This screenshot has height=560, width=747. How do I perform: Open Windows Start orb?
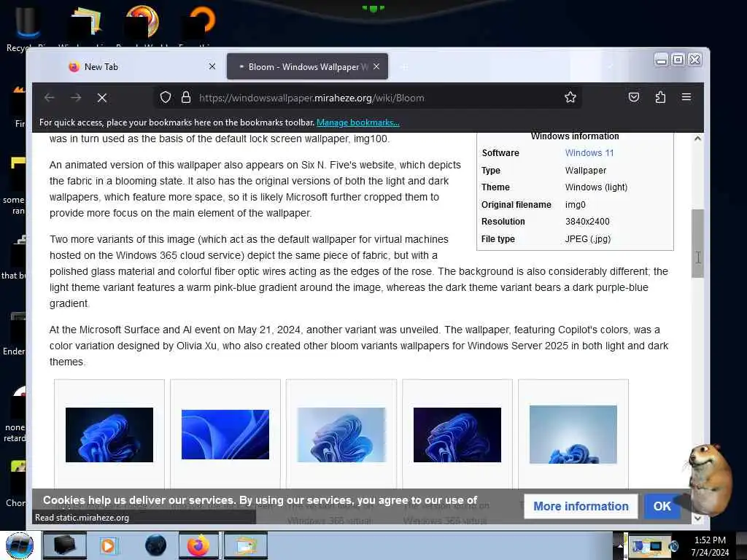pos(20,545)
